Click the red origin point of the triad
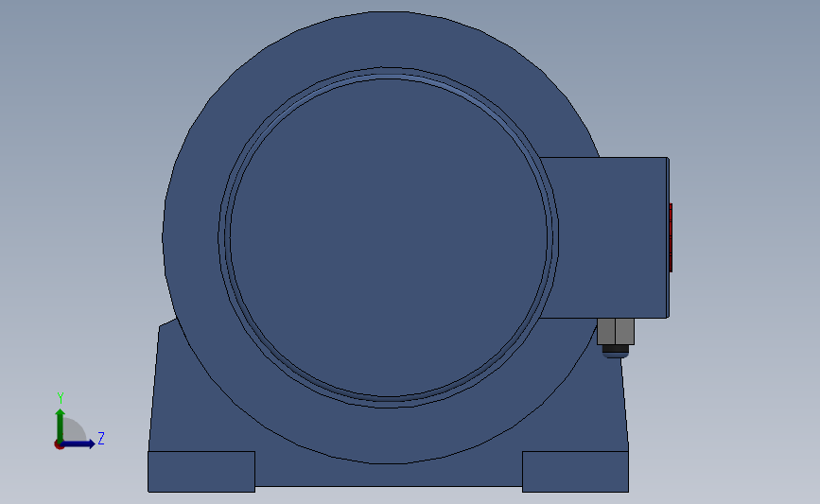Image resolution: width=820 pixels, height=504 pixels. (x=59, y=445)
